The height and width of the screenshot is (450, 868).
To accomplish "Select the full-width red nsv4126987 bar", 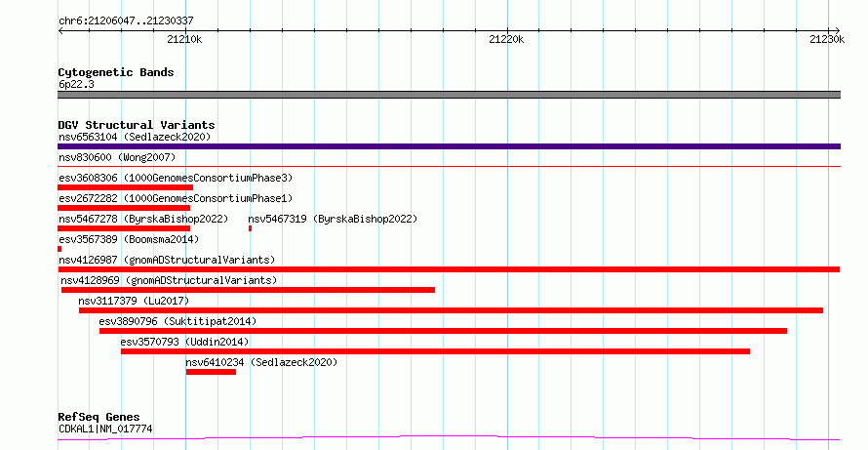I will coord(449,269).
